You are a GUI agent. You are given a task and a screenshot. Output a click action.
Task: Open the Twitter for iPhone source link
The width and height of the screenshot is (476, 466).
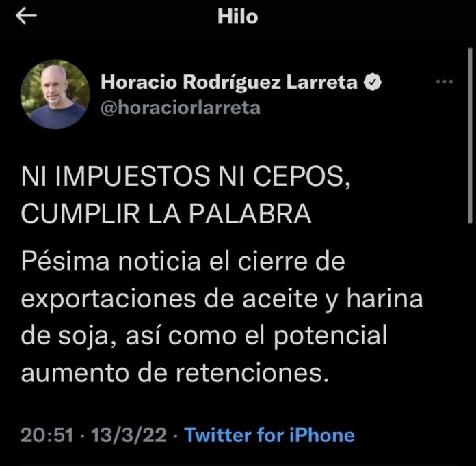269,435
